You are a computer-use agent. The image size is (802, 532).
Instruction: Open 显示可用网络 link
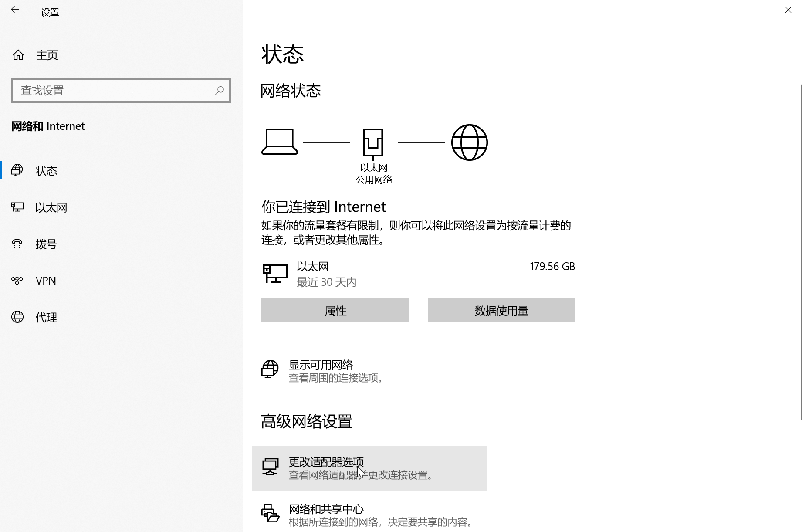click(x=321, y=365)
